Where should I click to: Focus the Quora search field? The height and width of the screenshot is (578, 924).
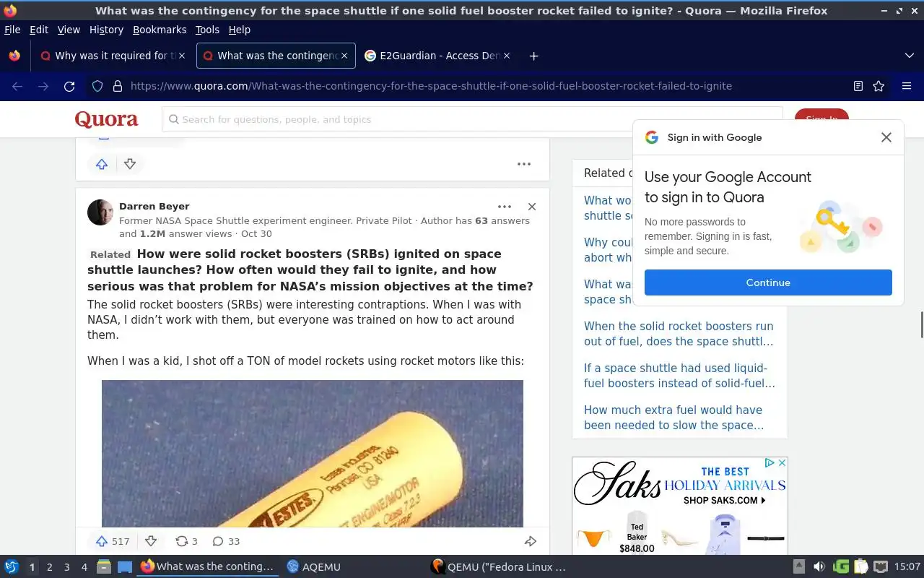point(472,119)
